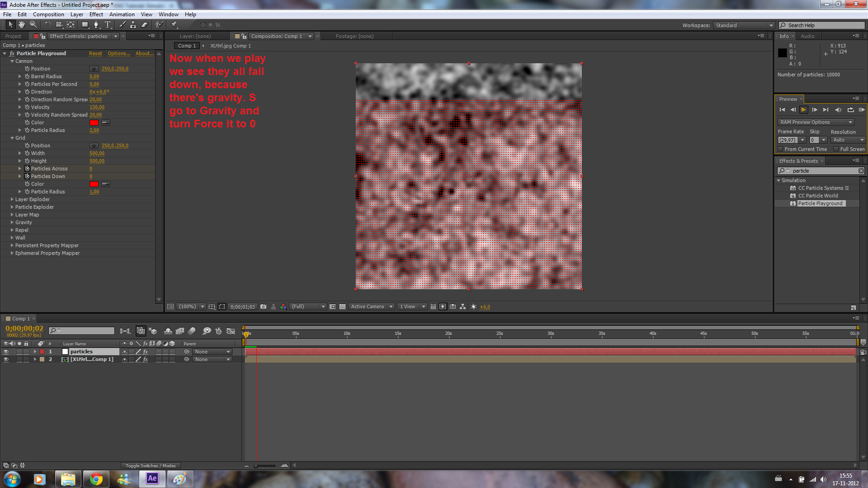Screen dimensions: 868x488
Task: Expand the Gravity property group
Action: click(12, 222)
